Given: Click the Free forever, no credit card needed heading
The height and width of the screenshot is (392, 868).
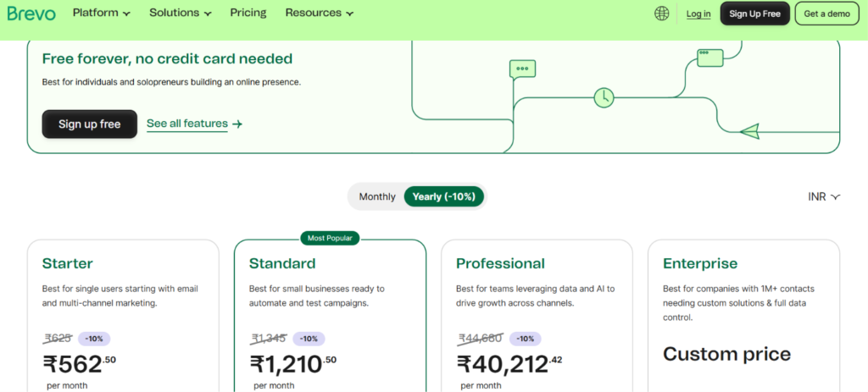Looking at the screenshot, I should point(167,58).
